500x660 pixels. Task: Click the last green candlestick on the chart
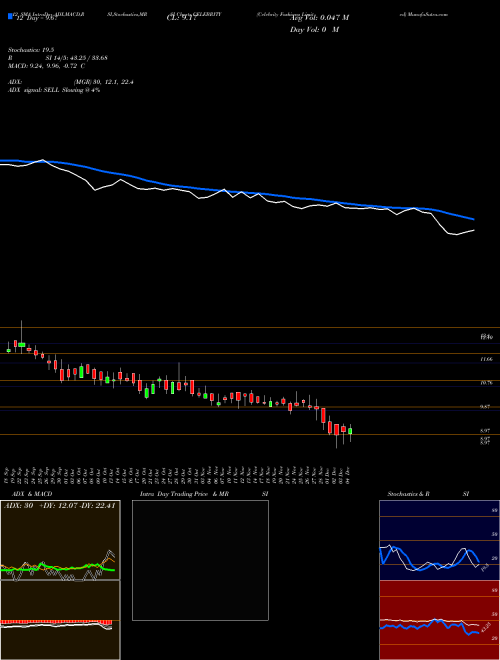point(350,431)
